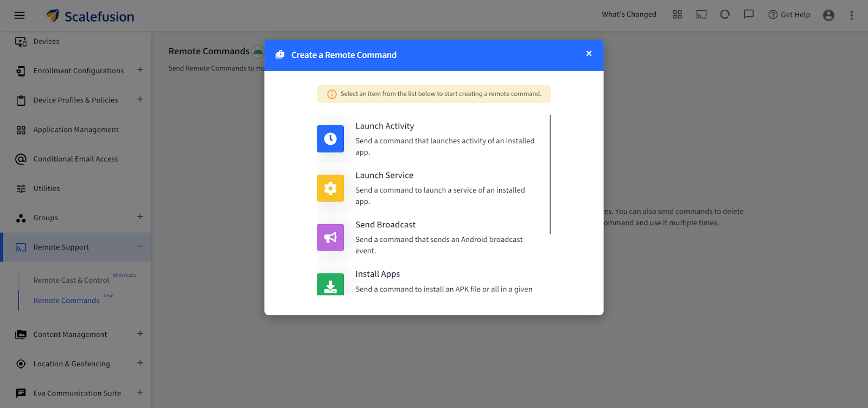Select Eva Communication Suite sidebar item

click(77, 393)
